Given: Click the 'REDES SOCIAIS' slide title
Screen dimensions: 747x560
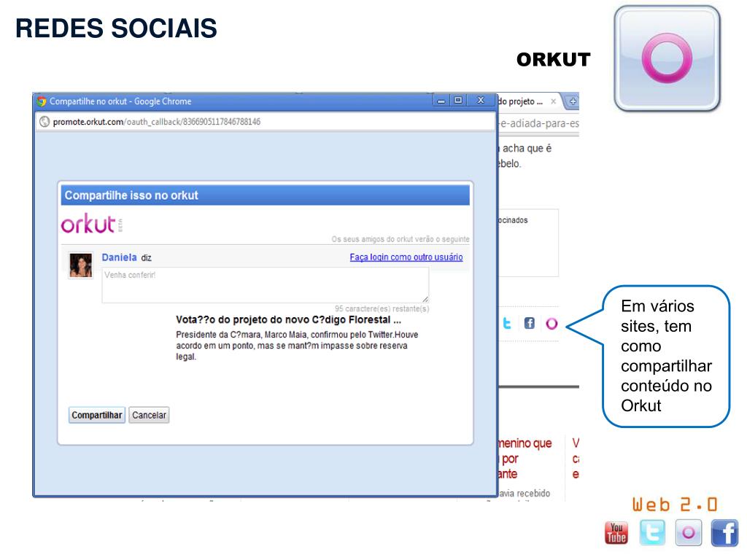Looking at the screenshot, I should click(116, 28).
